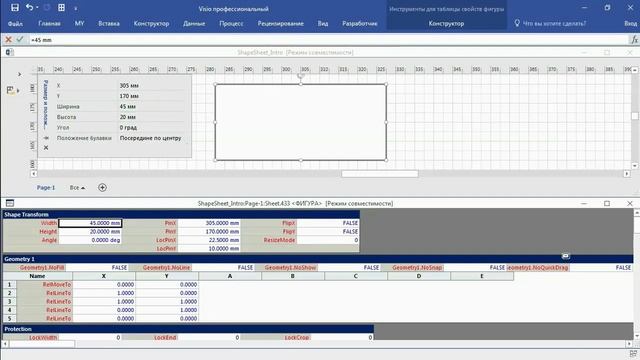The height and width of the screenshot is (360, 640).
Task: Open Конструктор tab next to Вставка
Action: click(151, 24)
